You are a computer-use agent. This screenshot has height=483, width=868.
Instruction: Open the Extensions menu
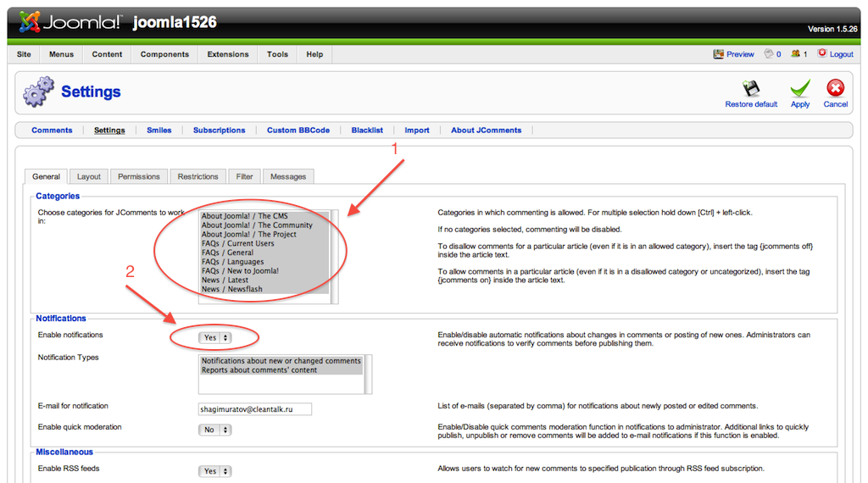point(227,54)
